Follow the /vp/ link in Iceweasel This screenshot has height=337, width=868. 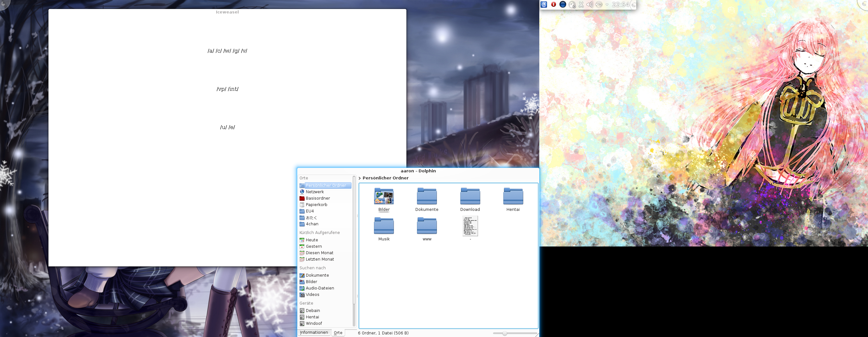click(221, 89)
